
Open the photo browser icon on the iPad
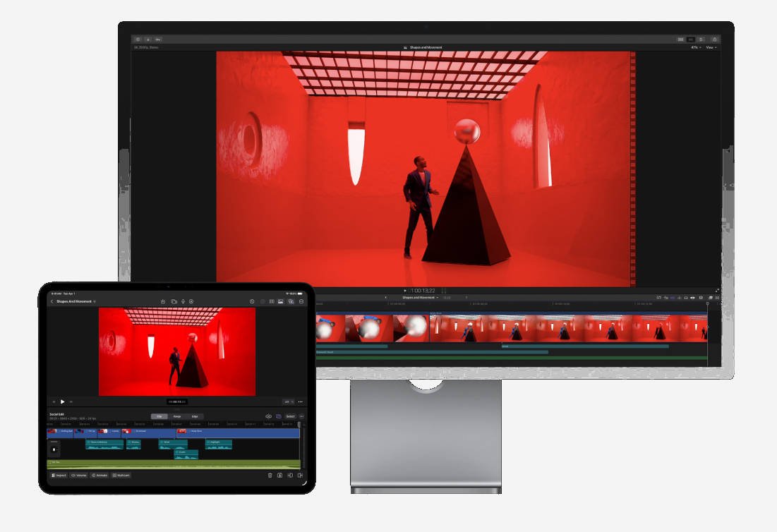pos(280,301)
